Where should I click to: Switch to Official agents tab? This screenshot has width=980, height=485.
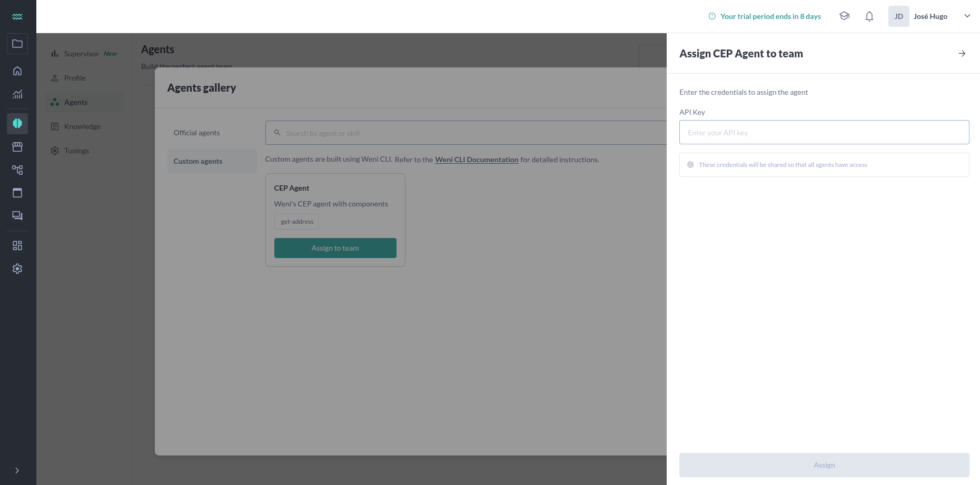click(x=196, y=133)
